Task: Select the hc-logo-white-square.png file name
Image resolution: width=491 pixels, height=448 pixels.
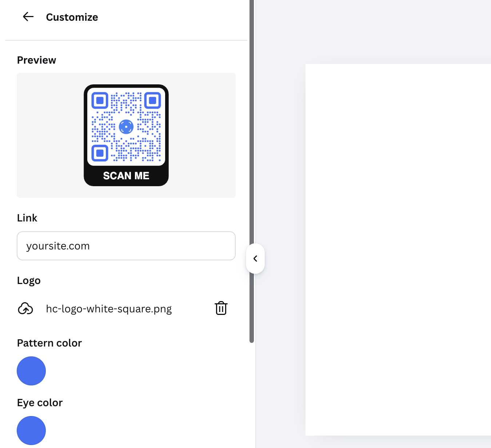Action: tap(109, 309)
